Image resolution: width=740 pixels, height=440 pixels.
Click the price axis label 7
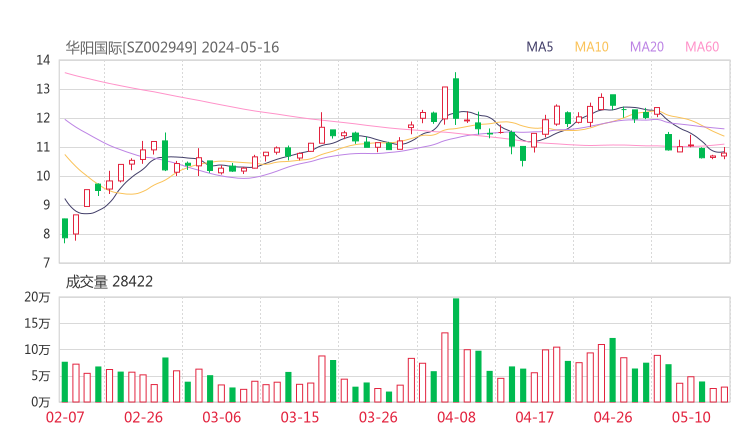[46, 263]
